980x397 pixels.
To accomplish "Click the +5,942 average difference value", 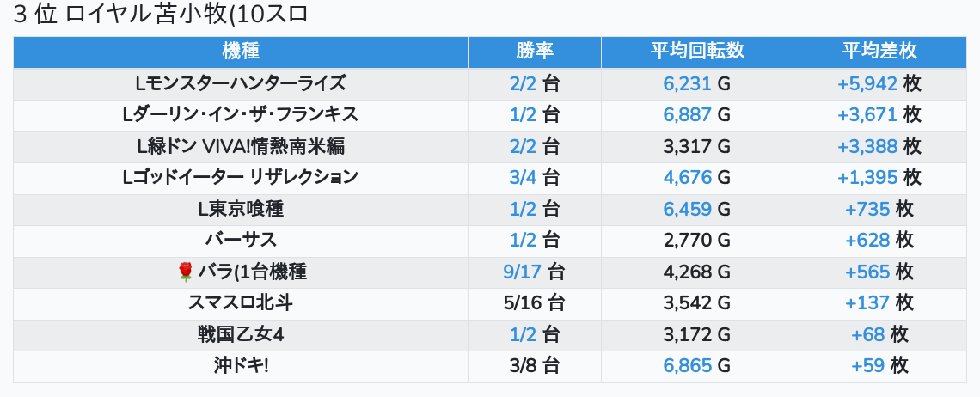I will click(x=867, y=83).
